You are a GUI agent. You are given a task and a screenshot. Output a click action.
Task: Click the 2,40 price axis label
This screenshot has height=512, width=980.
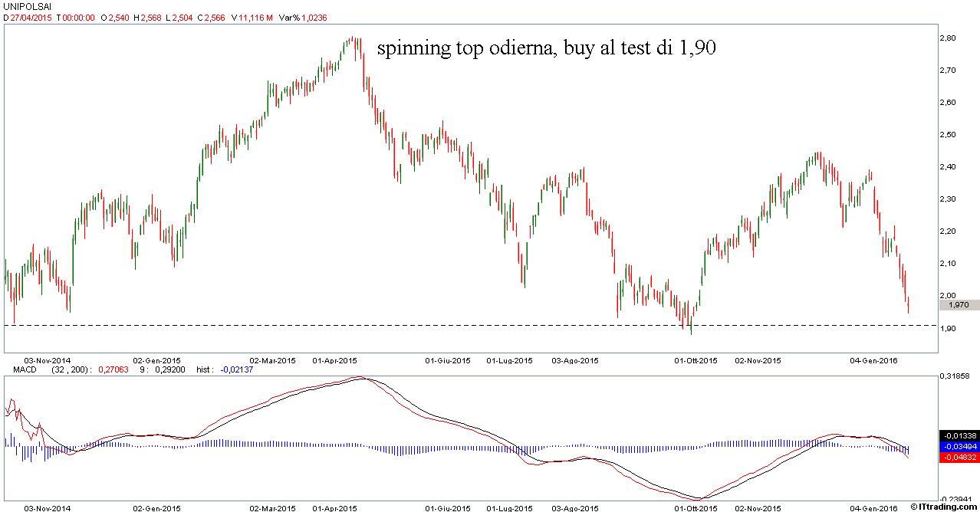[x=949, y=166]
